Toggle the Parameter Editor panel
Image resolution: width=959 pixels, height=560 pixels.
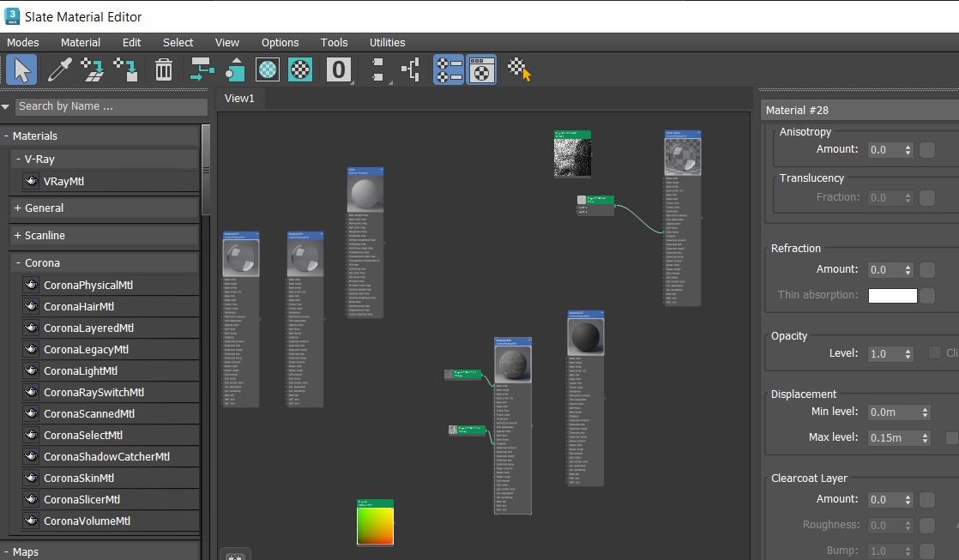[x=481, y=69]
